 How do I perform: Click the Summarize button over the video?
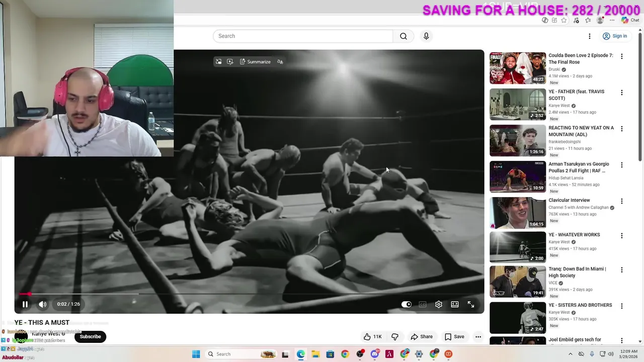click(255, 62)
